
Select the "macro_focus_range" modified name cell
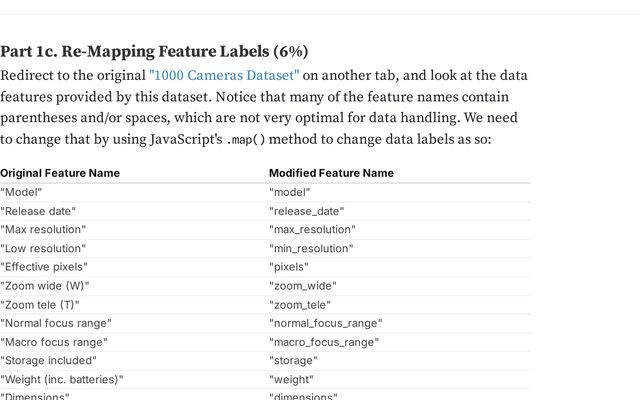(x=324, y=342)
